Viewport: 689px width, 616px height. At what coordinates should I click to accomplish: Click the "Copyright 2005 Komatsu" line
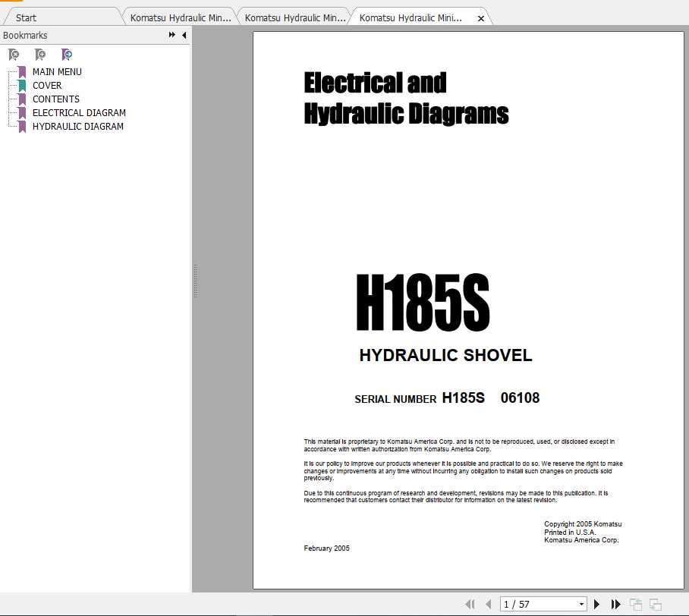pos(583,523)
